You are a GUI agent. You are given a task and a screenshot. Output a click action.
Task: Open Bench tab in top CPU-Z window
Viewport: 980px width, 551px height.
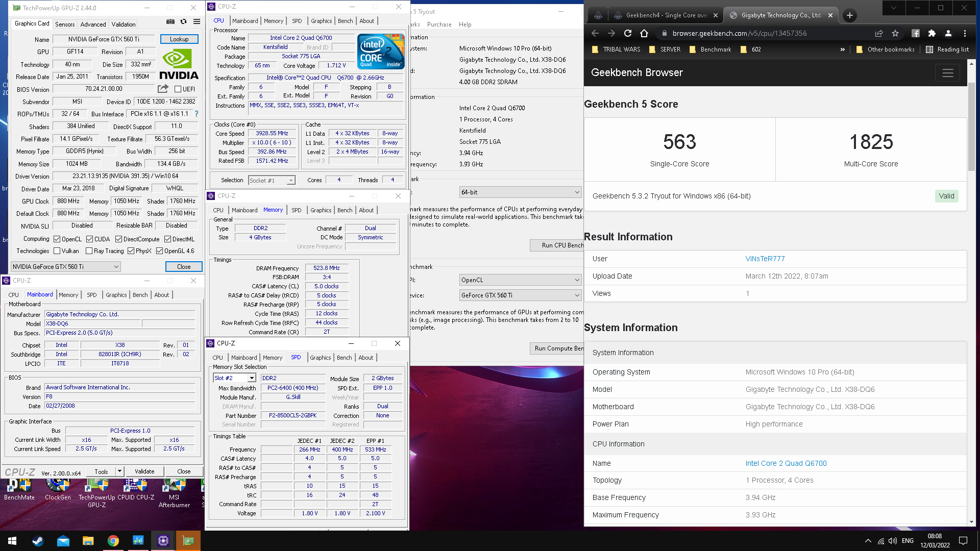[346, 21]
